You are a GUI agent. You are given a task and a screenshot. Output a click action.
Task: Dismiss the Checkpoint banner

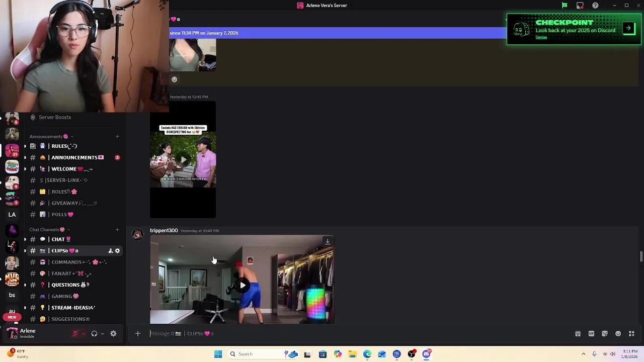541,37
